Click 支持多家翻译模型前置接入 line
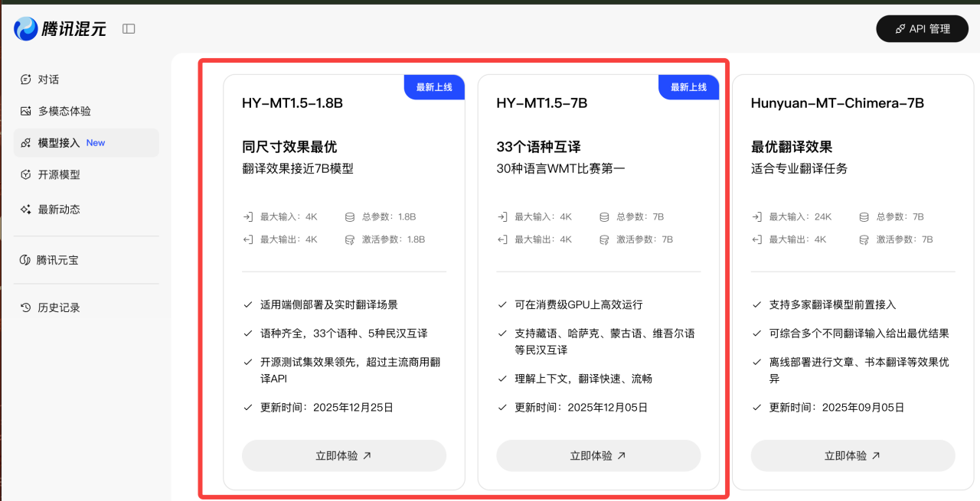Screen dimensions: 980x501 833,304
